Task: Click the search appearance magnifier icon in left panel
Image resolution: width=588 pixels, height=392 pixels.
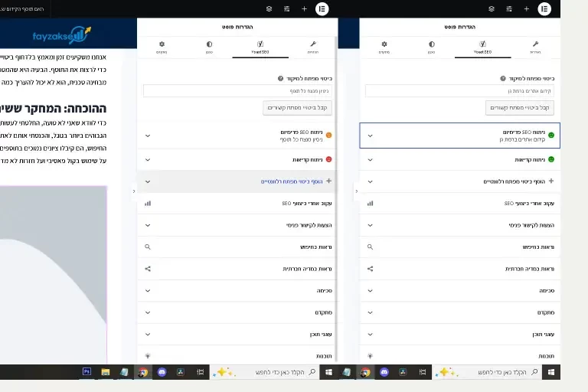Action: [148, 247]
